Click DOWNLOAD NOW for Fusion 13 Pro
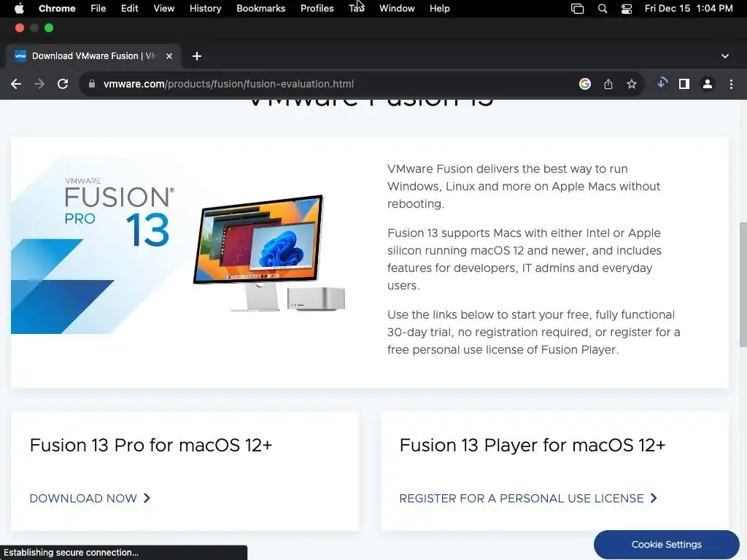Screen dimensions: 747x560 (x=83, y=498)
